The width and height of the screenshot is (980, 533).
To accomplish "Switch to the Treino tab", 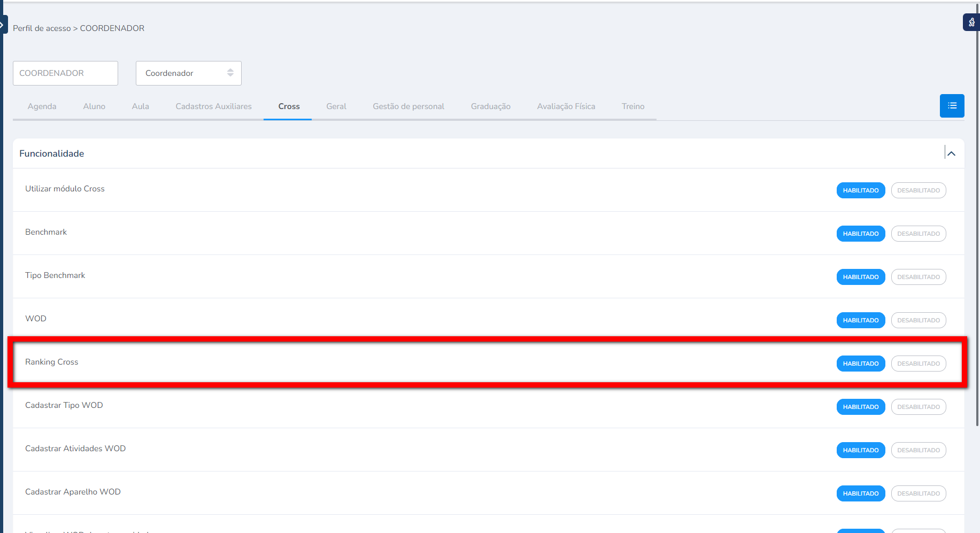I will (632, 106).
